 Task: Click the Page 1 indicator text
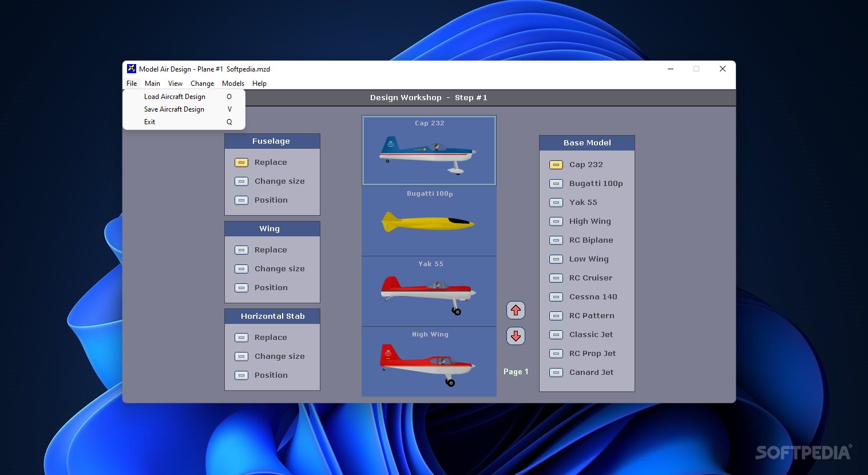click(x=516, y=372)
